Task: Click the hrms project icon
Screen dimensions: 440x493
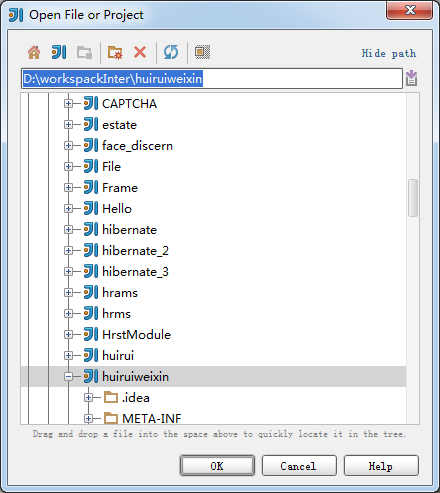Action: coord(91,313)
